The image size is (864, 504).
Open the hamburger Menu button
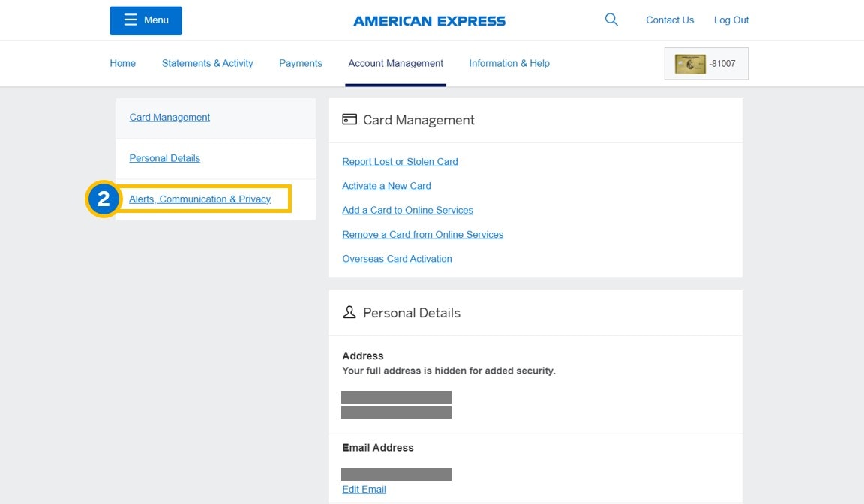(145, 20)
